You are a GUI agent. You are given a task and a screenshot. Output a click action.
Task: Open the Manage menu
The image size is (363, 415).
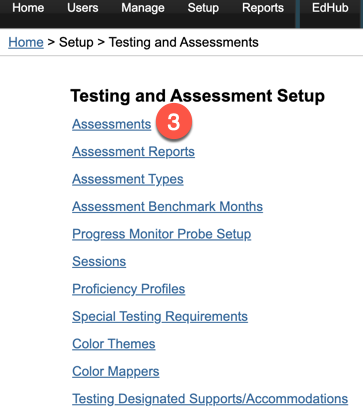click(143, 8)
